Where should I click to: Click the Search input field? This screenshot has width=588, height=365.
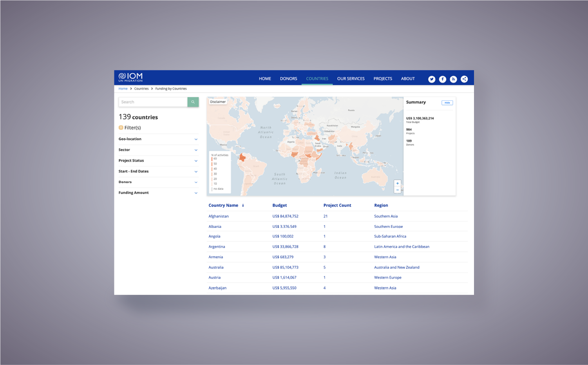tap(153, 102)
